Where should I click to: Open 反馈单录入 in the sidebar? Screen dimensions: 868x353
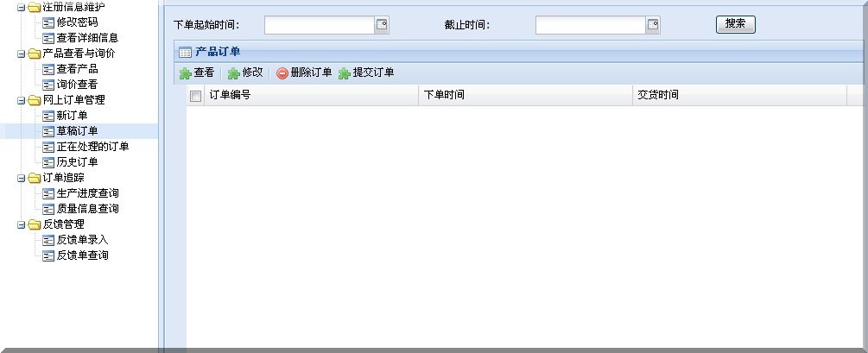coord(83,240)
